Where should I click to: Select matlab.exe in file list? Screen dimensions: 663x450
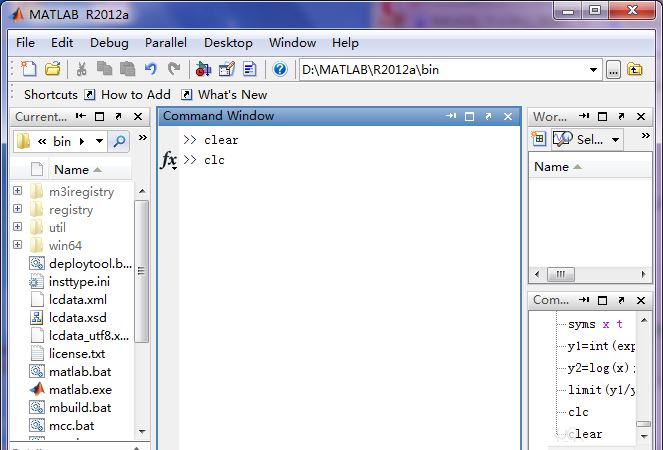click(80, 390)
